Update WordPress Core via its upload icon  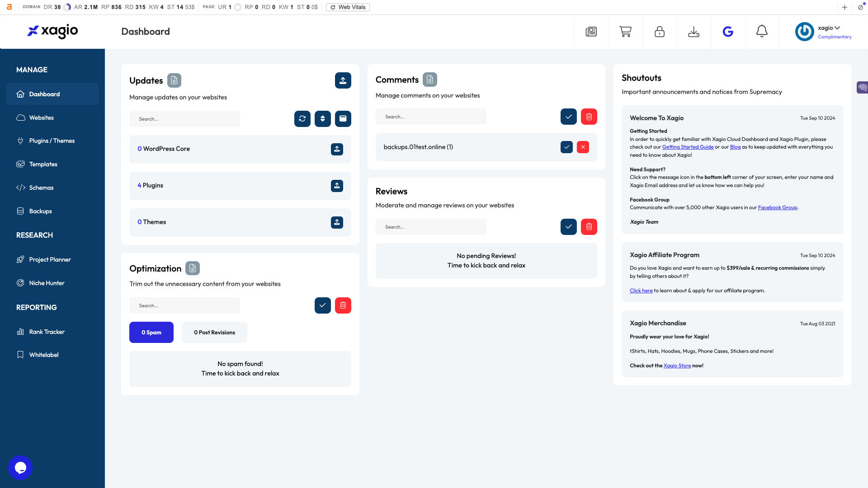[x=337, y=149]
